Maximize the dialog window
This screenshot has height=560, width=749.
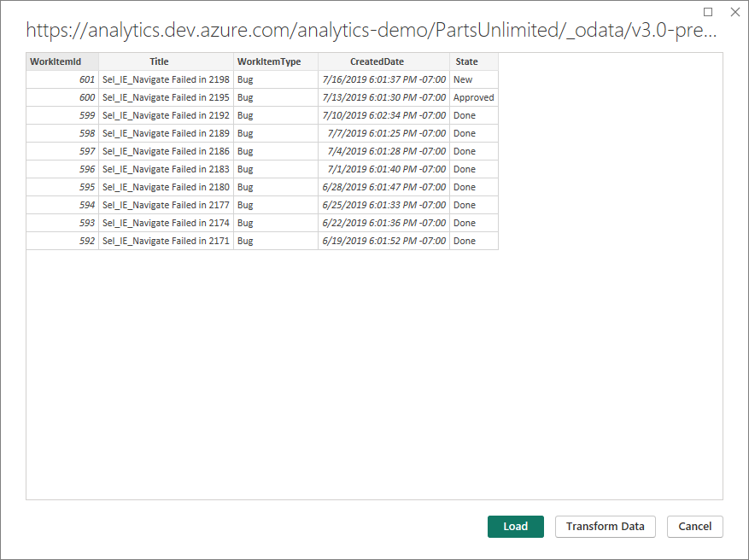[708, 12]
